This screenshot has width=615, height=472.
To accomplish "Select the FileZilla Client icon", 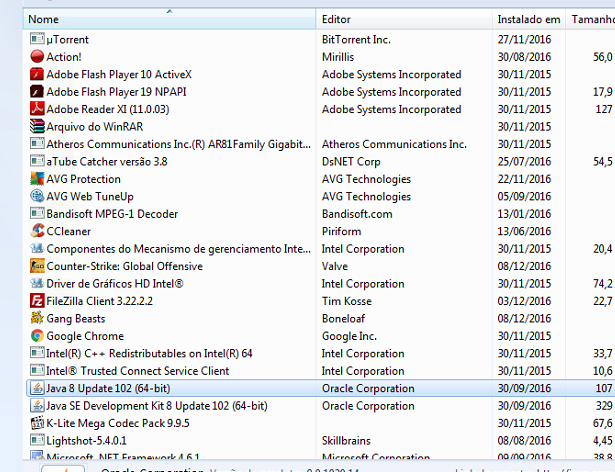I will point(37,301).
